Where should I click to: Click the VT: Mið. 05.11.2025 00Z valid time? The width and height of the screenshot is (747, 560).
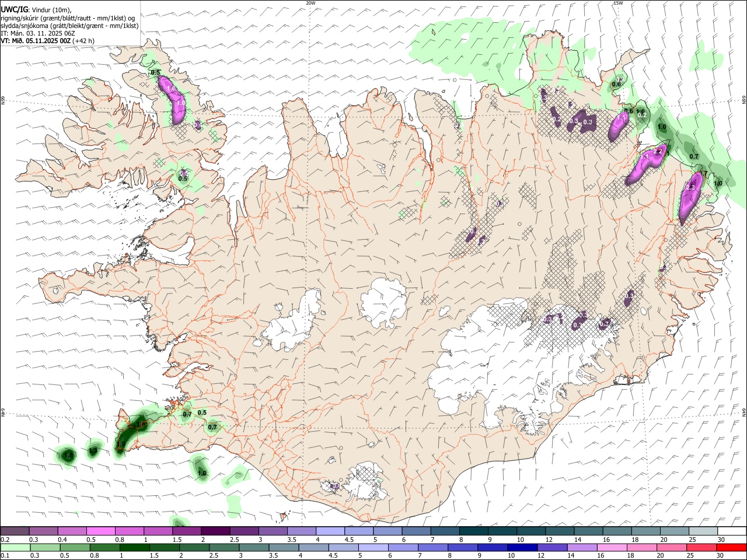click(x=36, y=41)
